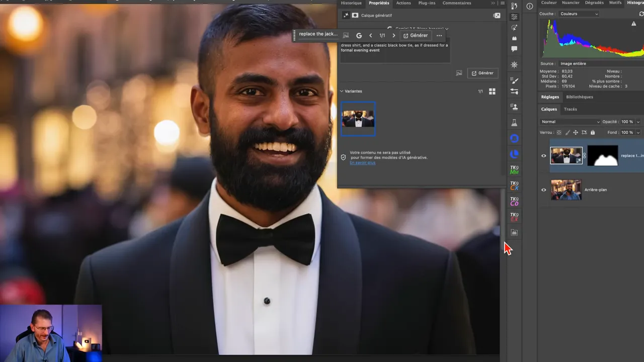This screenshot has width=644, height=362.
Task: Click the grid view icon in Variantes
Action: (492, 92)
